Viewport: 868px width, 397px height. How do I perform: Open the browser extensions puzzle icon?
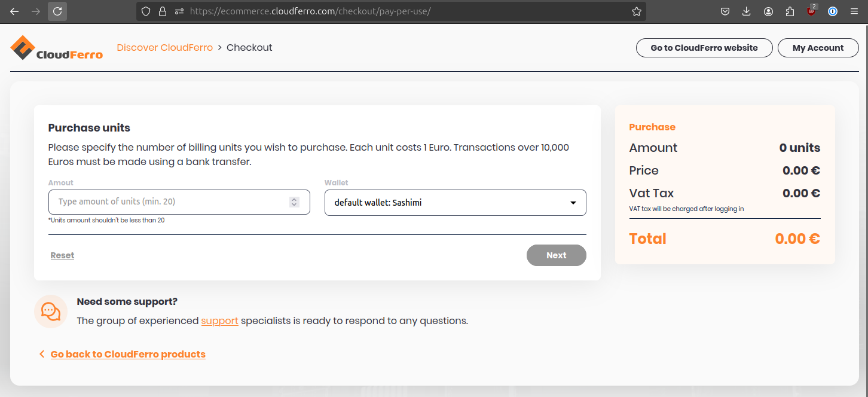[790, 11]
